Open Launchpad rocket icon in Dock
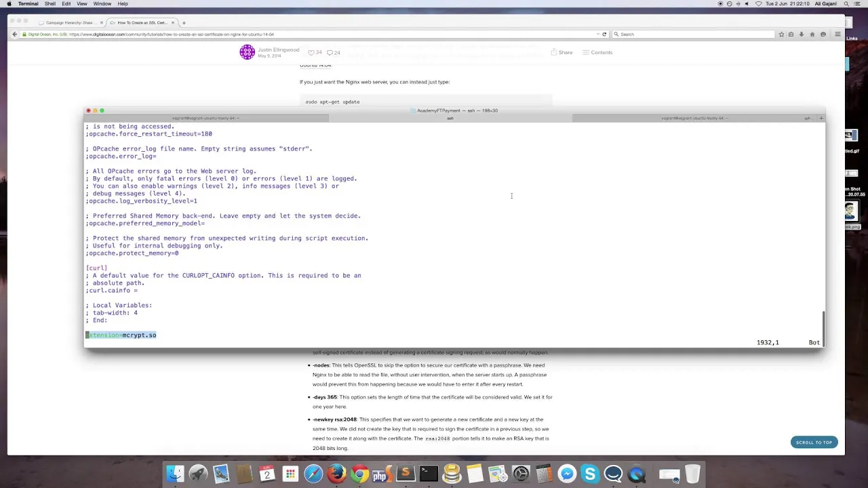 pos(198,474)
